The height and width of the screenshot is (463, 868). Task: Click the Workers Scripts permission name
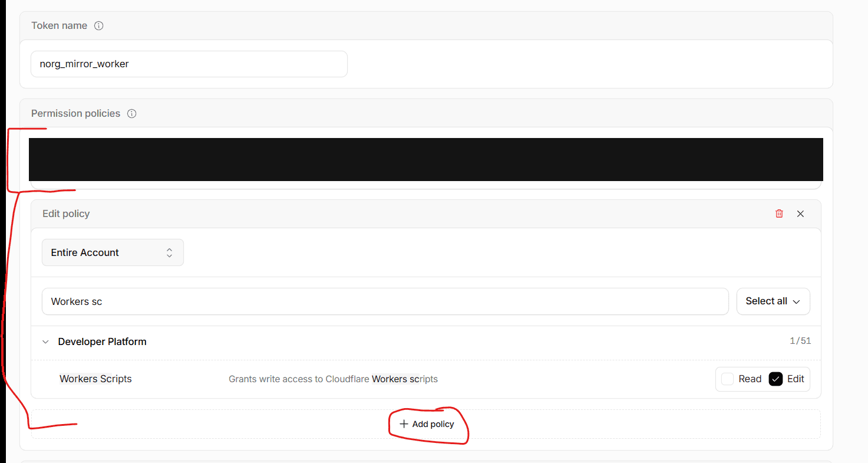pyautogui.click(x=95, y=379)
